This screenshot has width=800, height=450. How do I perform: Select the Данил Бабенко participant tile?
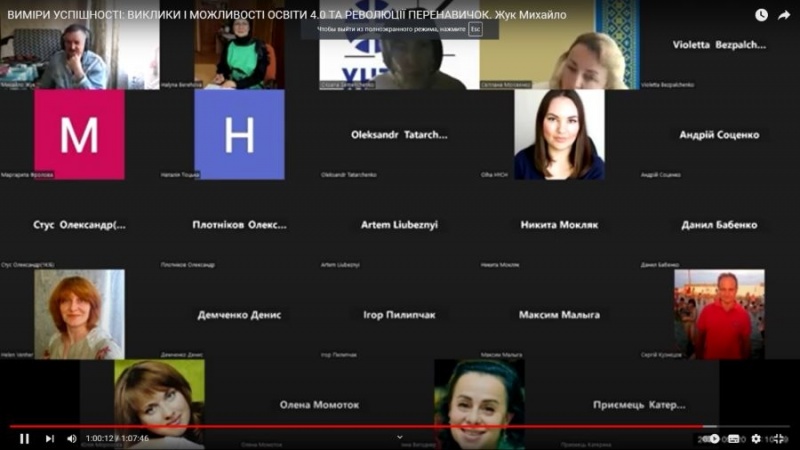(719, 225)
